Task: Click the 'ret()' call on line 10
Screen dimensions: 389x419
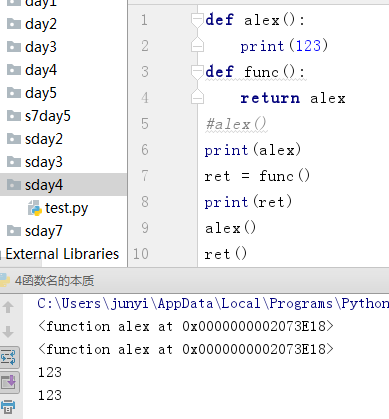Action: click(226, 254)
